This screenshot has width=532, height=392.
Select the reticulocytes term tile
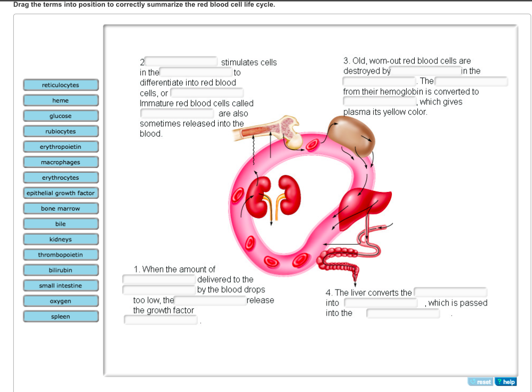(61, 85)
